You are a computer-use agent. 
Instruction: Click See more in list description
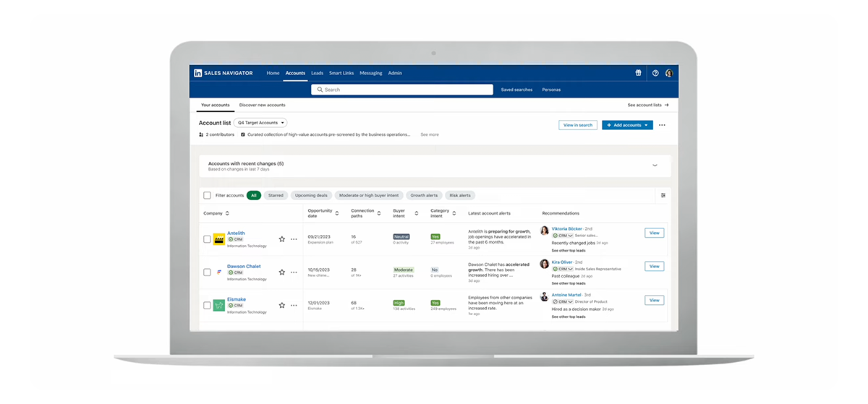(430, 134)
